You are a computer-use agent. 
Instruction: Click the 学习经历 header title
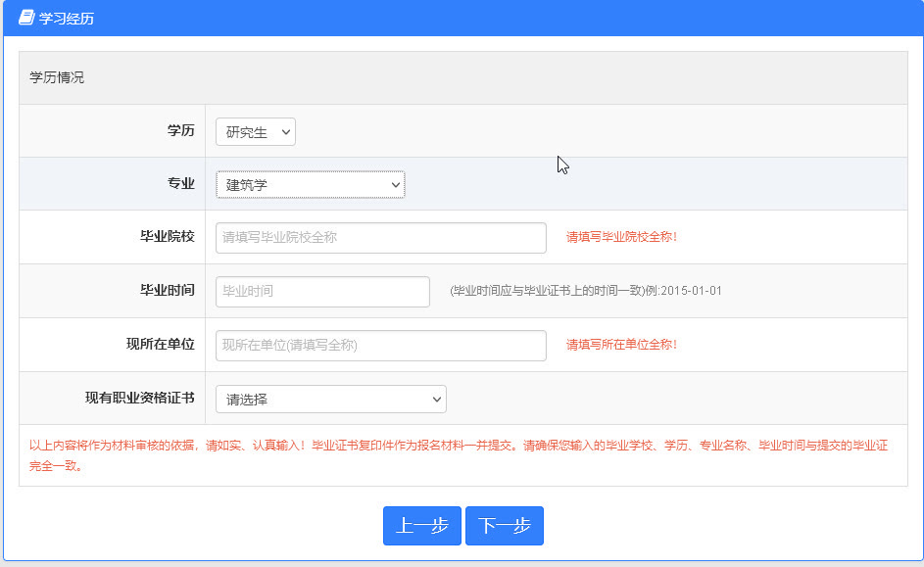67,19
